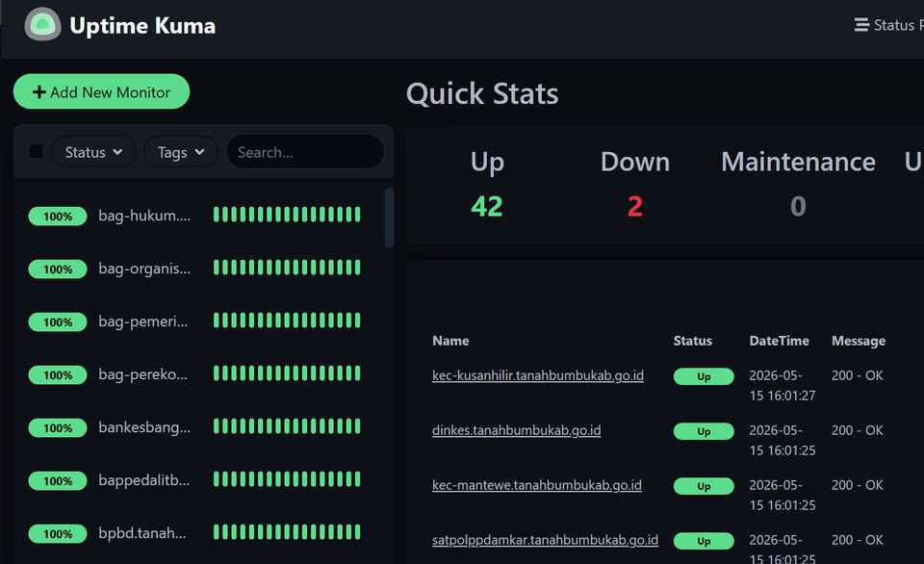
Task: Select the bpbd.tanah monitor name
Action: coord(142,533)
